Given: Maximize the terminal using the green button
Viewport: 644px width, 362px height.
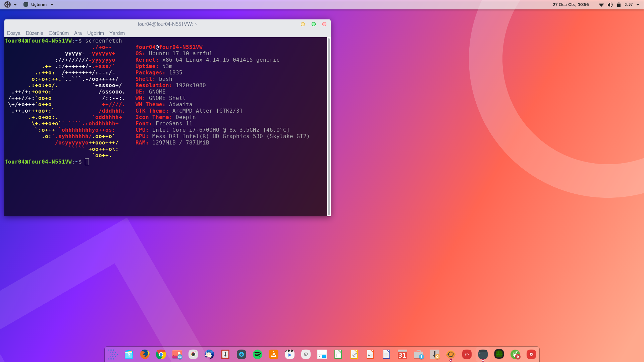Looking at the screenshot, I should click(x=314, y=24).
